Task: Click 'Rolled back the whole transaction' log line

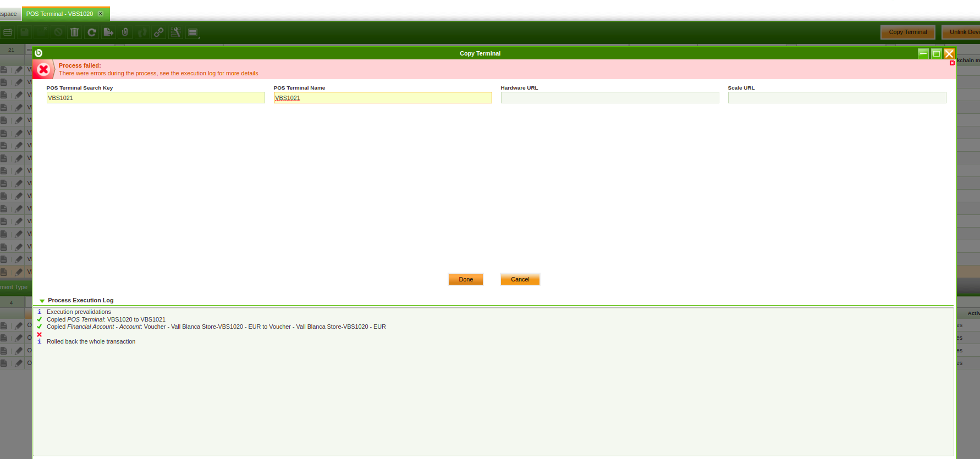Action: coord(91,341)
